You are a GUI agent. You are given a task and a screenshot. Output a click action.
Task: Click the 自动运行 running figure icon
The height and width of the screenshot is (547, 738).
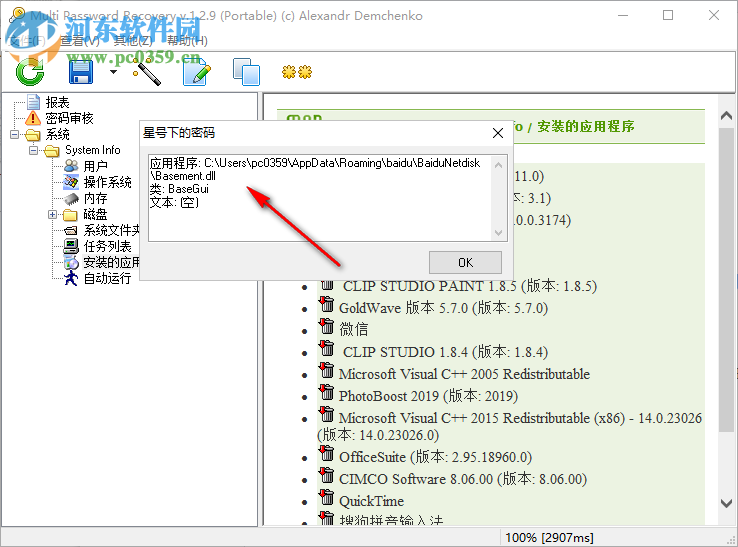[x=71, y=278]
